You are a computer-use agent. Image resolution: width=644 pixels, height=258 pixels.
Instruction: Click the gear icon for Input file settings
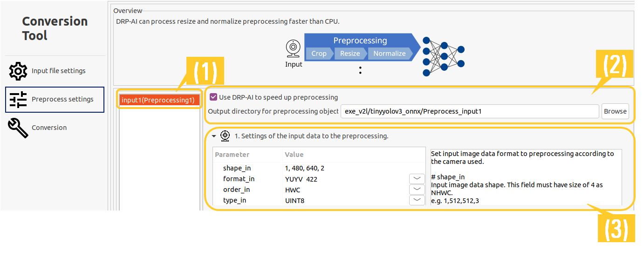pyautogui.click(x=18, y=71)
